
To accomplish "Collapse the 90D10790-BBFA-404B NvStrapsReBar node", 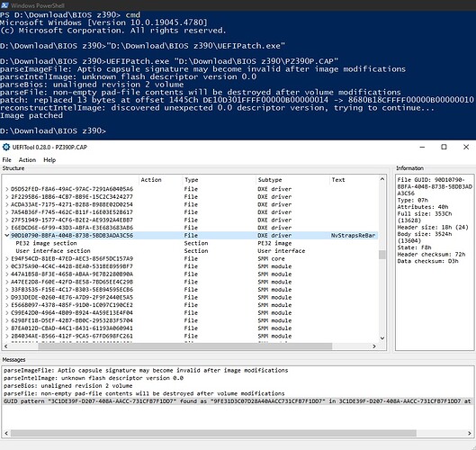I will [7, 235].
